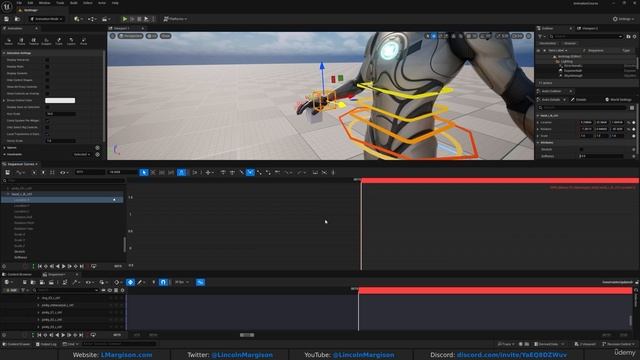Switch to the World Settings tab
The height and width of the screenshot is (360, 640).
[x=618, y=100]
